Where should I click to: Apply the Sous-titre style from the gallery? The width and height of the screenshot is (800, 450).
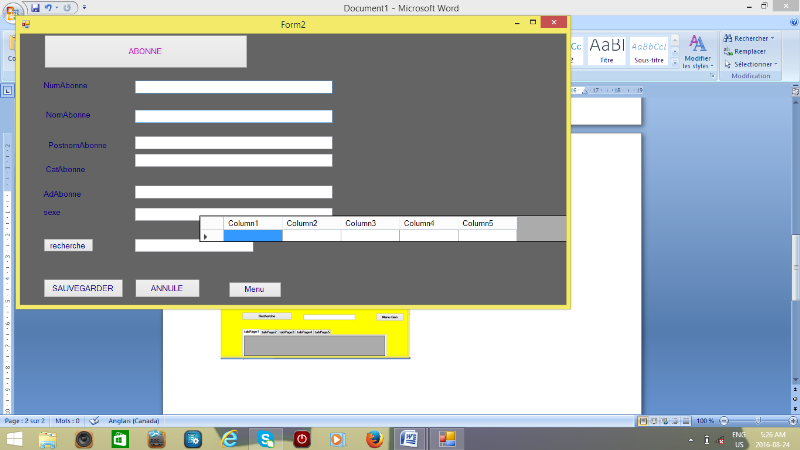pos(649,51)
